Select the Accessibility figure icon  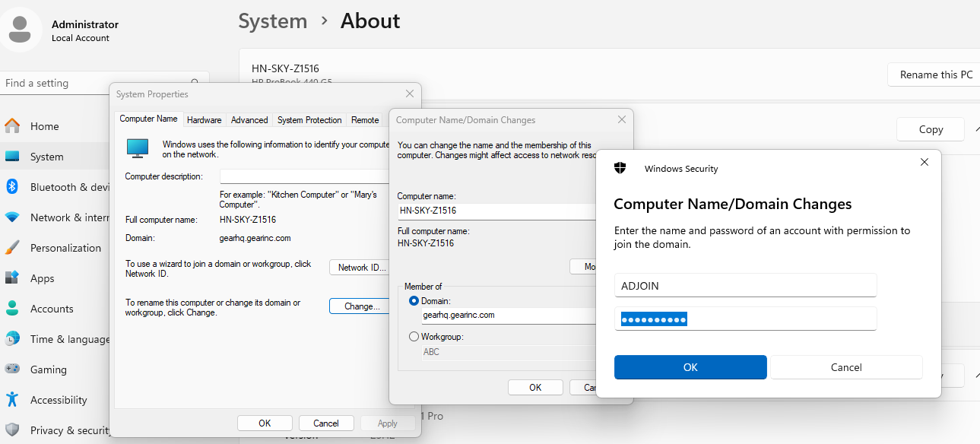pos(12,400)
